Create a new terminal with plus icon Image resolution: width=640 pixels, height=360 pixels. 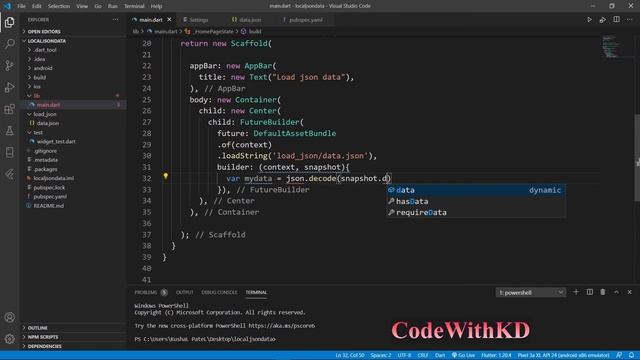click(x=576, y=292)
